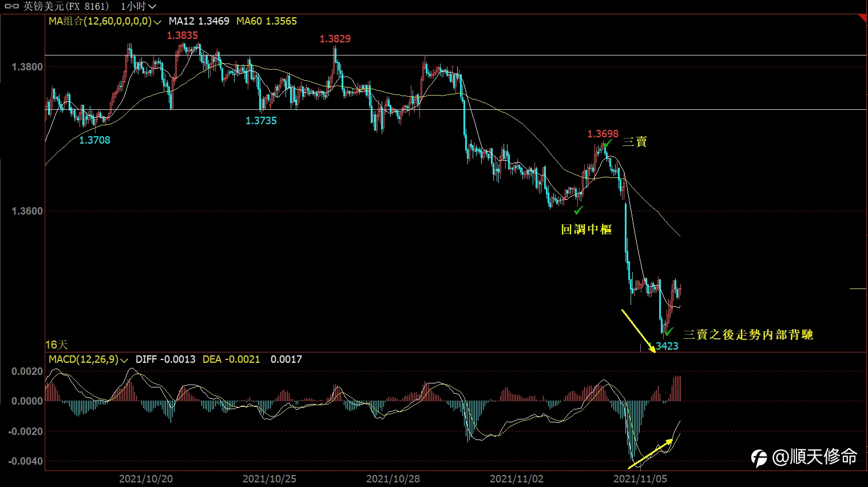The height and width of the screenshot is (487, 868).
Task: Click the 1.3835 high price label
Action: click(x=183, y=35)
